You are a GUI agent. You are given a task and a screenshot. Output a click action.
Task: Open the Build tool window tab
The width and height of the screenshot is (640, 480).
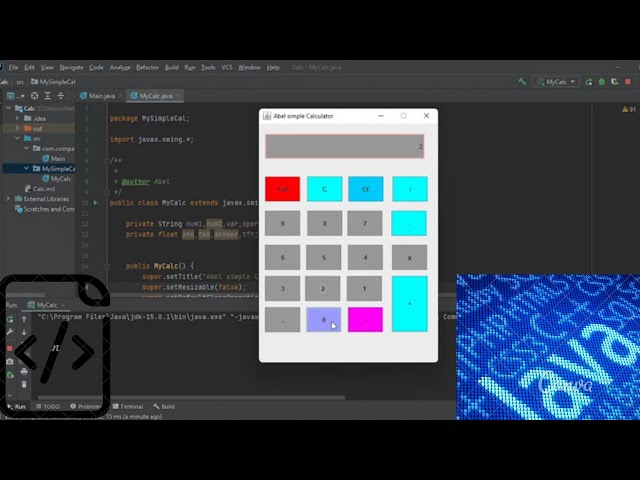[164, 407]
